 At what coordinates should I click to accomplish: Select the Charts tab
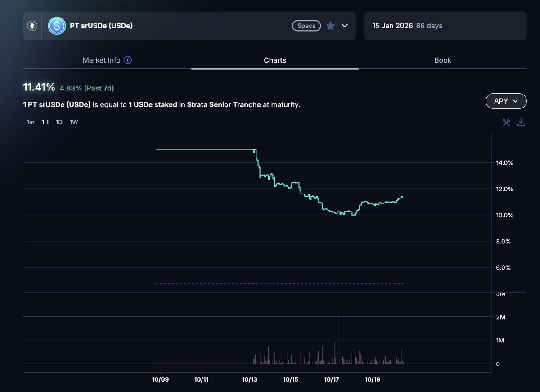point(275,60)
